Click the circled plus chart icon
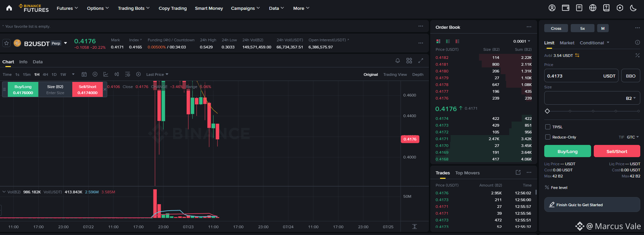The height and width of the screenshot is (235, 644). point(95,74)
